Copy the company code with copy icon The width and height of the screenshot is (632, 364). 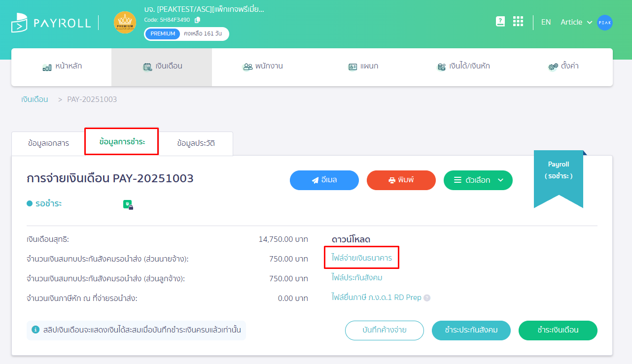198,20
